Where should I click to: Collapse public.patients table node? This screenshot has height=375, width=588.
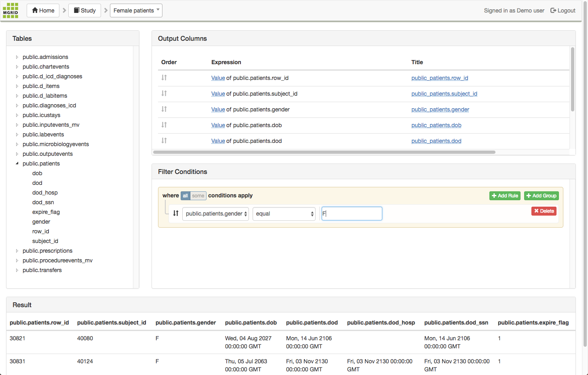click(x=17, y=163)
